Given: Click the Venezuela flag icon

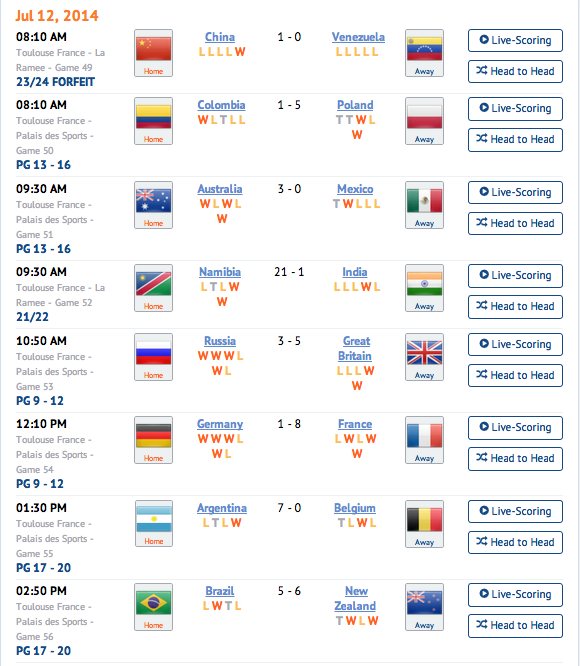Looking at the screenshot, I should [x=424, y=53].
